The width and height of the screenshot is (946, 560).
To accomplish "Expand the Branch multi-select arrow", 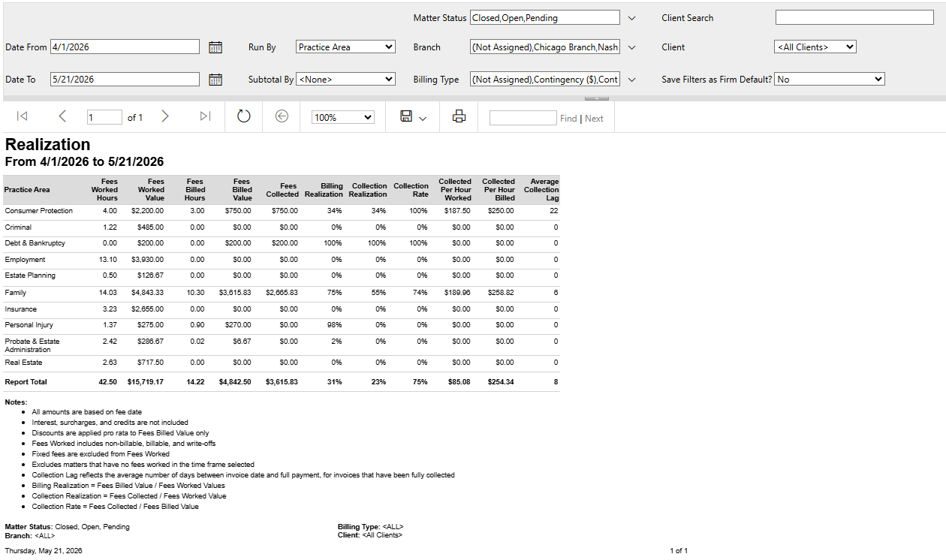I will coord(631,47).
